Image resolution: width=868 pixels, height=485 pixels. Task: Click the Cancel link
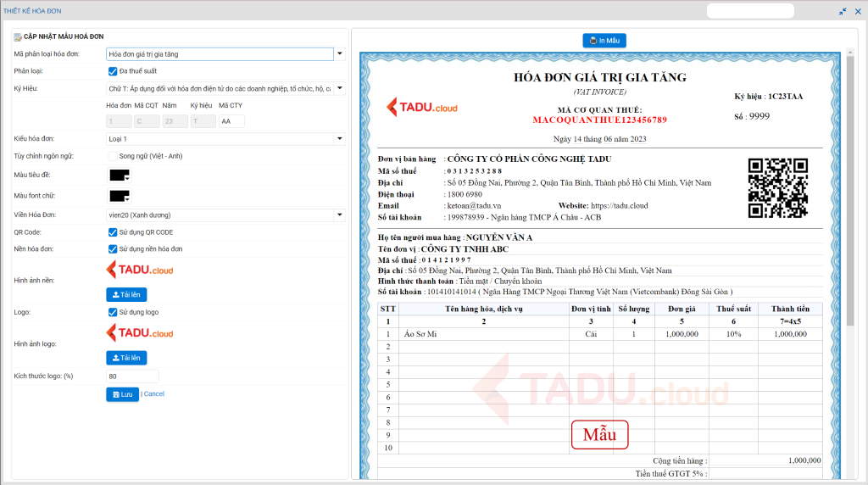pos(154,394)
